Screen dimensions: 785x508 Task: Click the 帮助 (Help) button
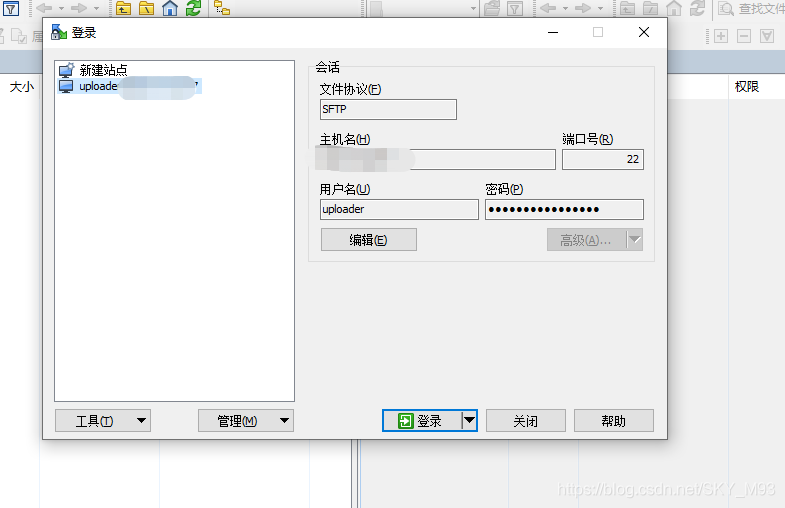click(614, 420)
